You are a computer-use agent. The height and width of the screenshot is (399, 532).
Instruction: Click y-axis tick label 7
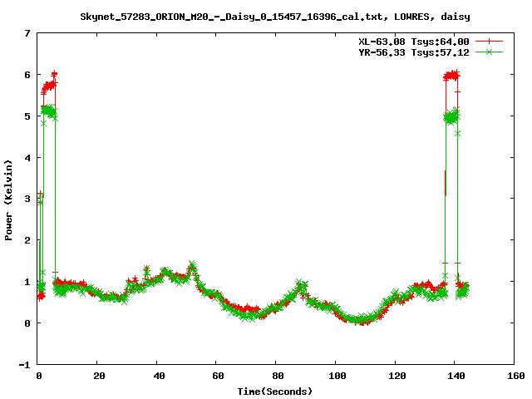[x=27, y=33]
